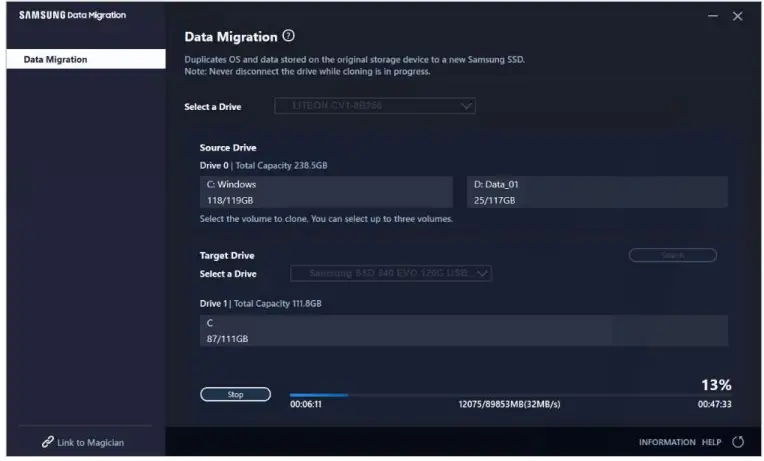Close the Samsung Data Migration window
764x461 pixels.
[x=737, y=16]
